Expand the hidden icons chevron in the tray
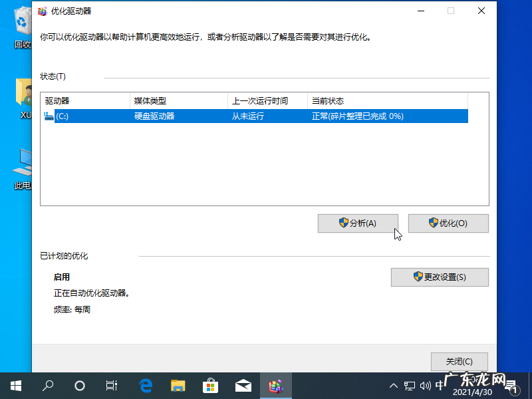This screenshot has width=532, height=399. coord(394,385)
